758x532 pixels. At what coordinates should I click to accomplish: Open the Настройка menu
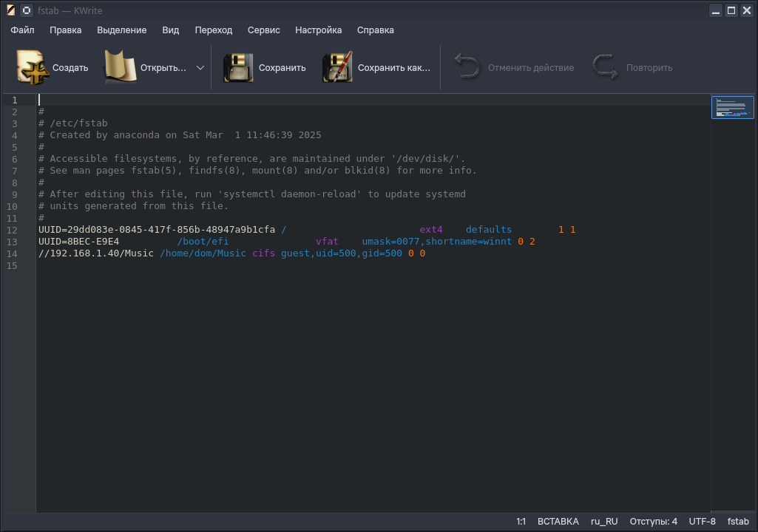pyautogui.click(x=318, y=30)
